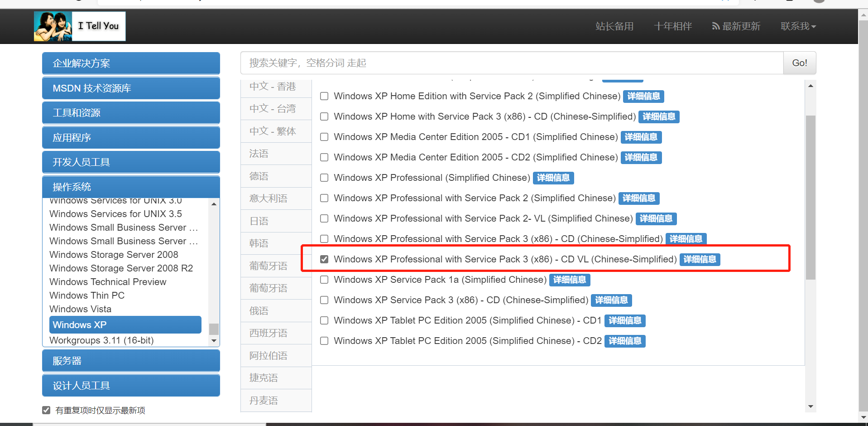
Task: Open the 站长备用 nav link
Action: [614, 26]
